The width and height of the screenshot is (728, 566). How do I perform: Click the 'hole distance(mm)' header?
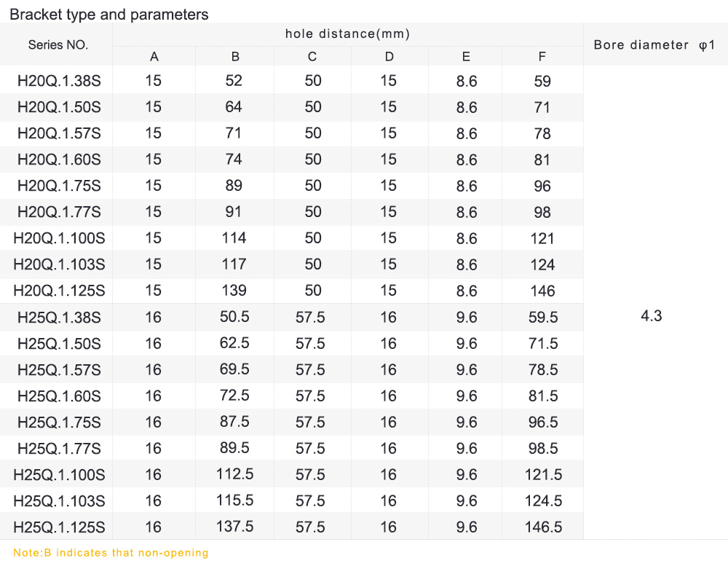pyautogui.click(x=347, y=34)
